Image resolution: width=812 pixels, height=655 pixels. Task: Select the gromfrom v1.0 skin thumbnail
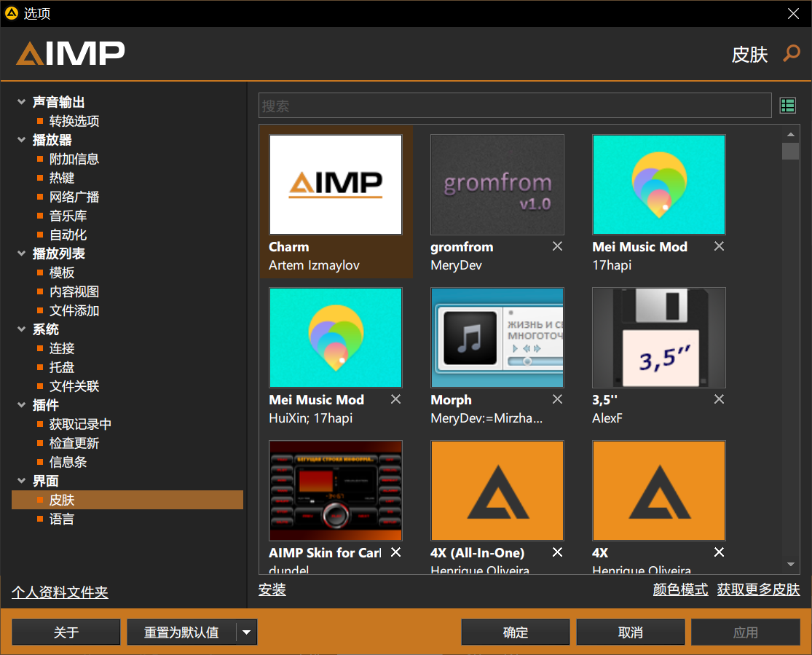[497, 184]
